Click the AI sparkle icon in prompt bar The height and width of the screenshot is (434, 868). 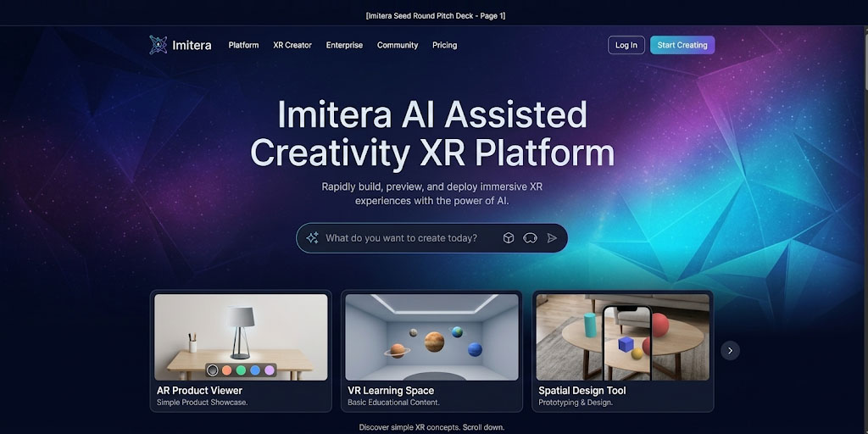tap(312, 238)
